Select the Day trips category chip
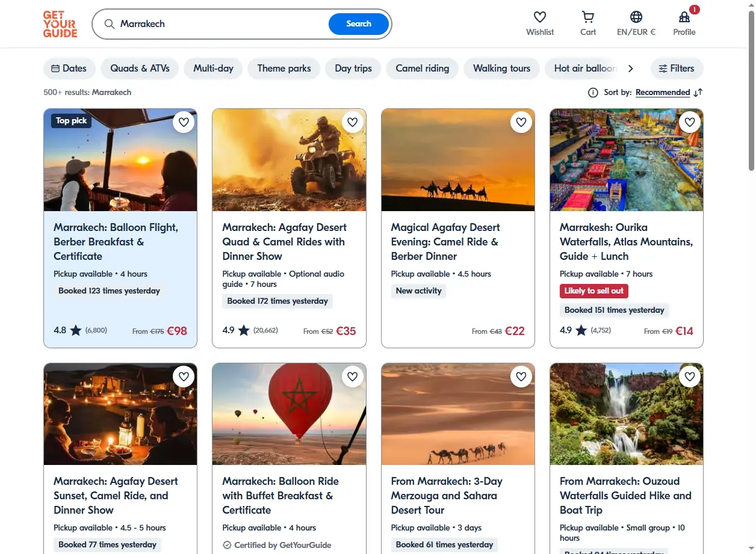Viewport: 756px width, 554px height. coord(353,69)
